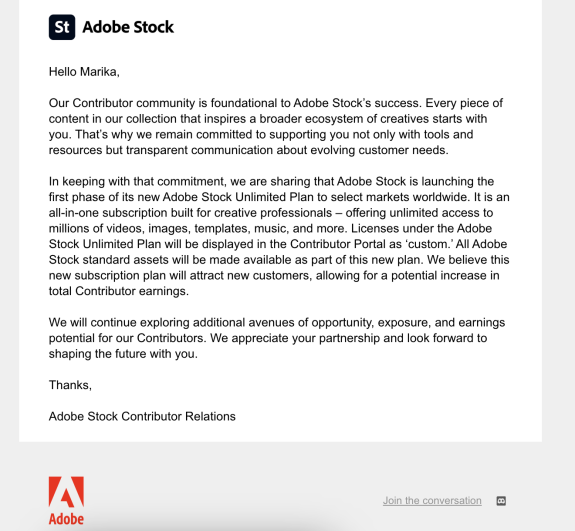This screenshot has width=575, height=531.
Task: Click the St Adobe Stock square logo icon
Action: 62,27
